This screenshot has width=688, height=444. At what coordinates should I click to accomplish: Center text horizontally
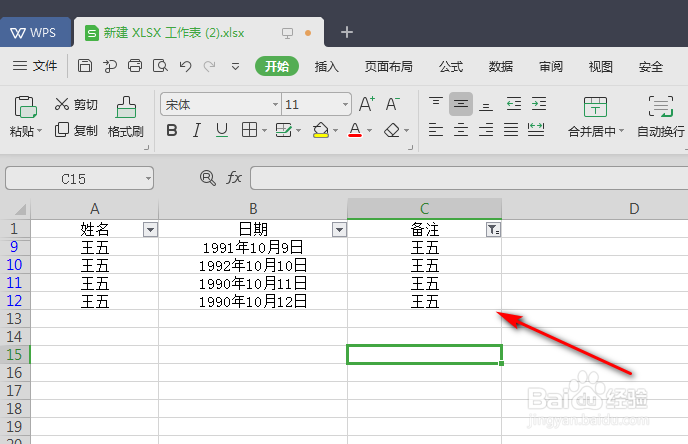click(461, 130)
